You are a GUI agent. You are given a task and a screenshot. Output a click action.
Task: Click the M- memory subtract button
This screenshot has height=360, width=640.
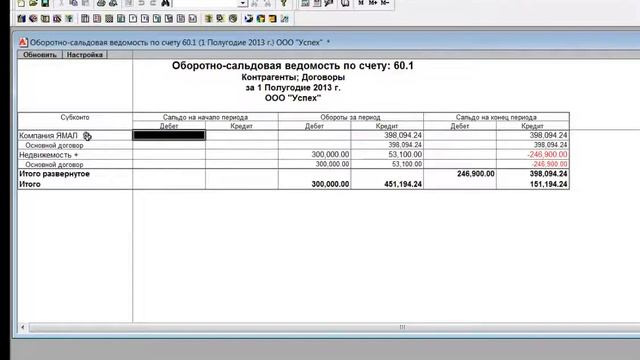(385, 3)
